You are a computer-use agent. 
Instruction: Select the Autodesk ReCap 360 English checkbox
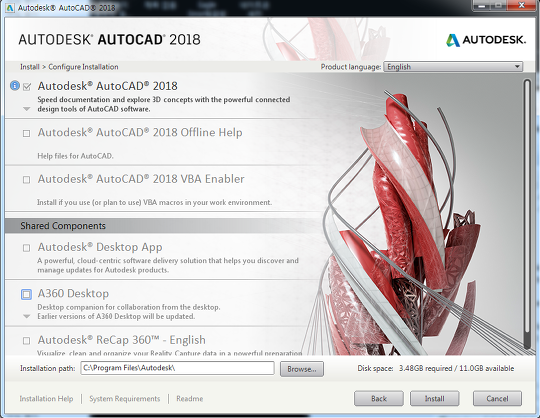click(x=26, y=341)
